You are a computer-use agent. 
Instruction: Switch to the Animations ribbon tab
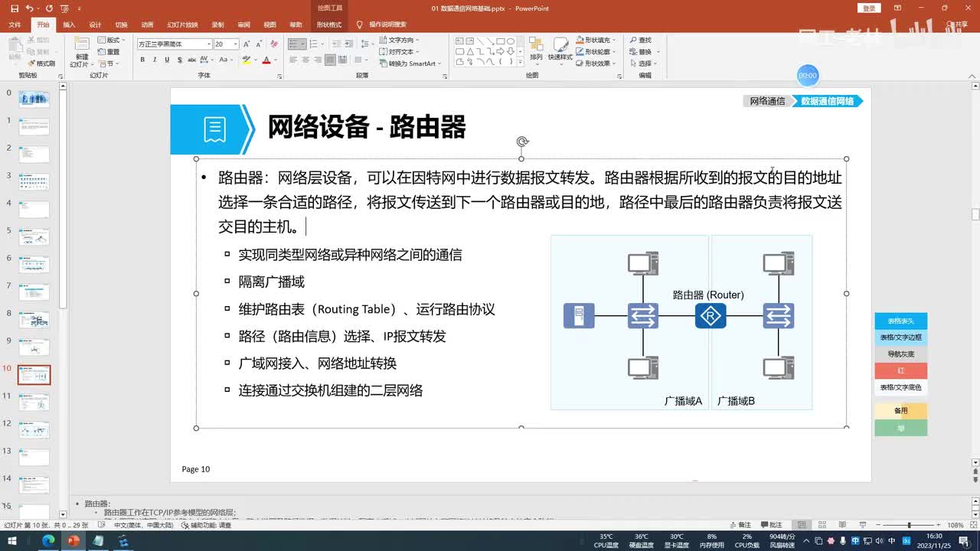coord(147,24)
